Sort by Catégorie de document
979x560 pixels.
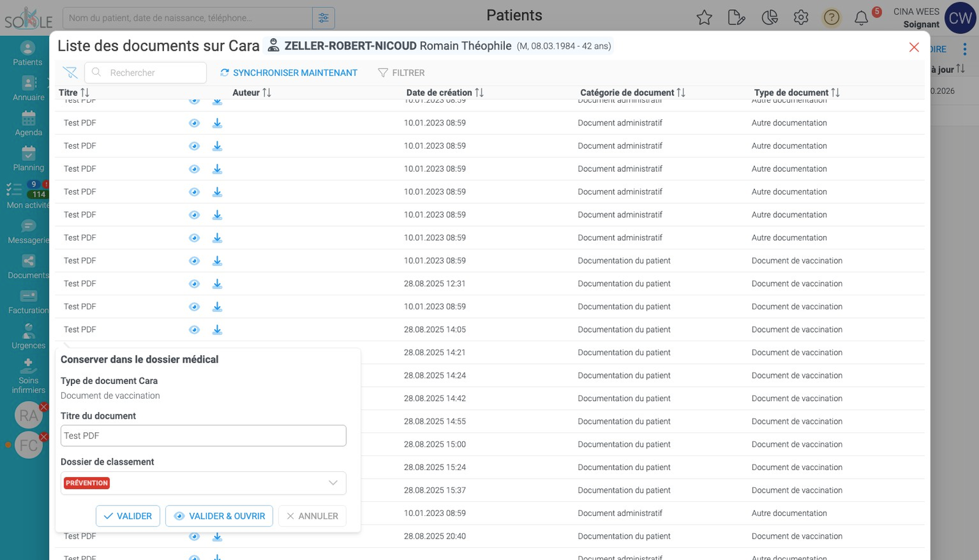pyautogui.click(x=633, y=92)
